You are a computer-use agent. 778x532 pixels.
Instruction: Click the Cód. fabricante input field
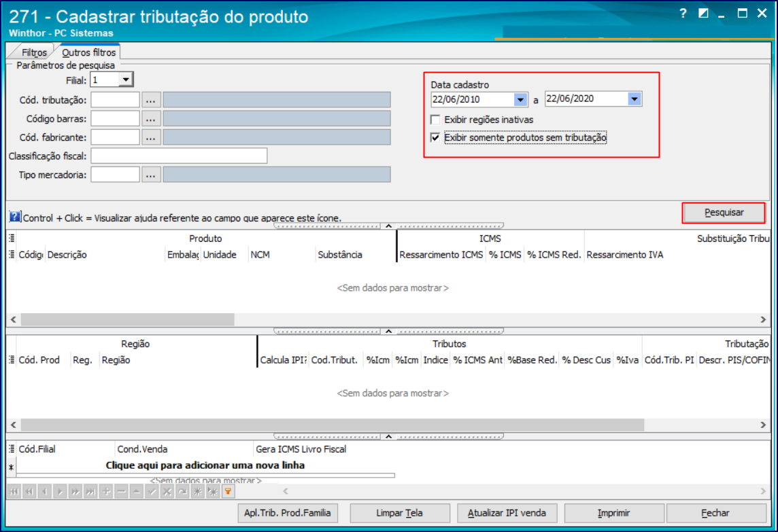click(x=115, y=137)
